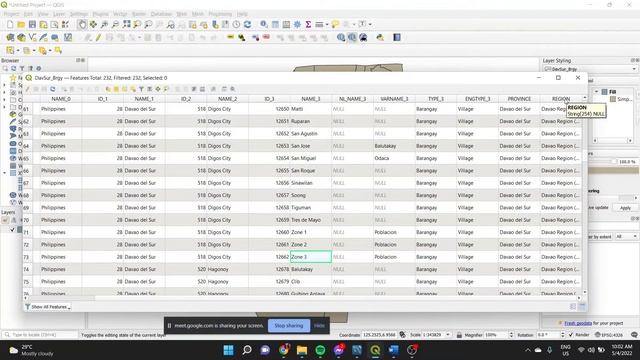Open the QGIS taskbar icon
This screenshot has height=360, width=640.
coord(375,350)
